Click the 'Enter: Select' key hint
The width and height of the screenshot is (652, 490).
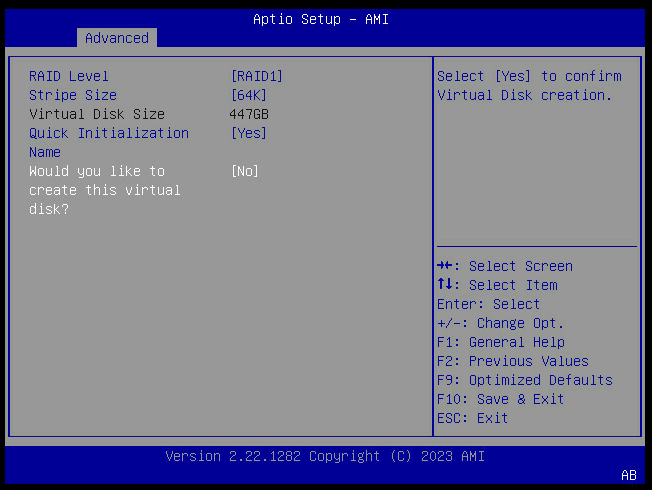coord(488,304)
